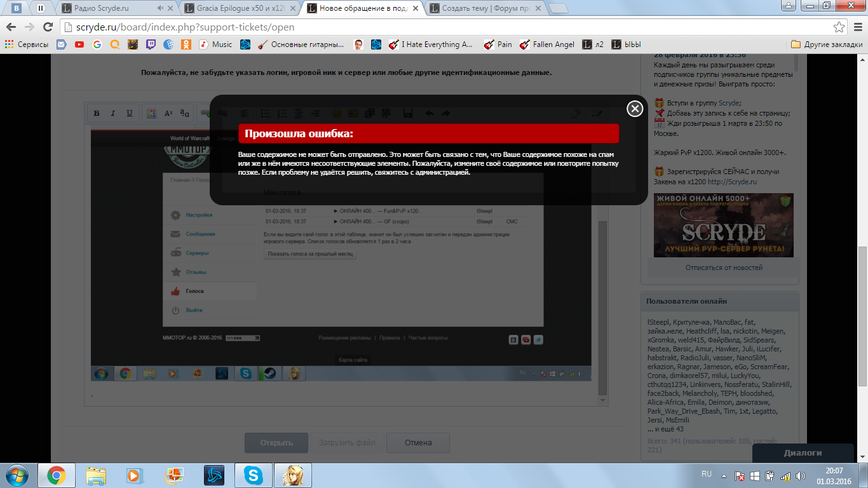Open Skype from the Windows taskbar
This screenshot has width=868, height=488.
click(254, 475)
